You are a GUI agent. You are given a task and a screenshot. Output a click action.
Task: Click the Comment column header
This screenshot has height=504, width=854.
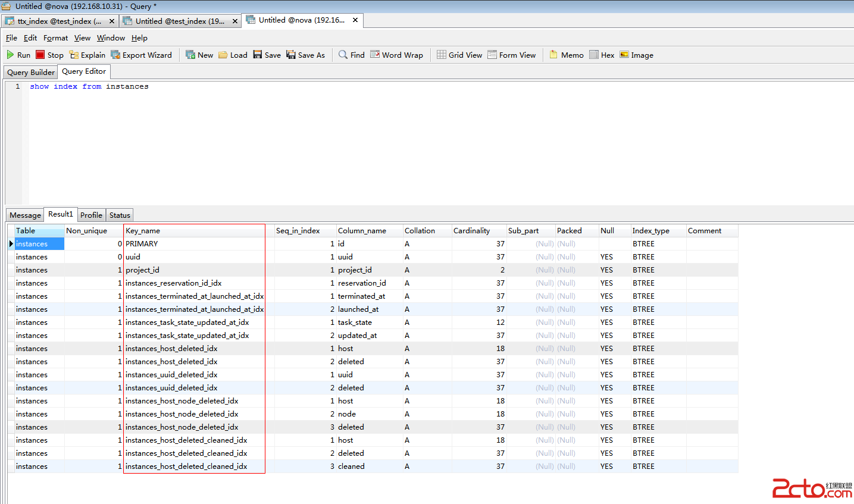712,230
